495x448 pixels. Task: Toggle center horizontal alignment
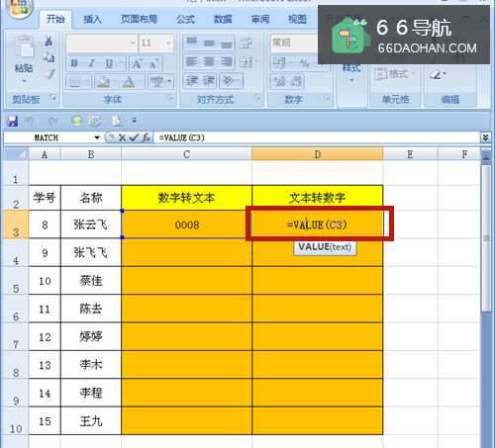coord(209,61)
